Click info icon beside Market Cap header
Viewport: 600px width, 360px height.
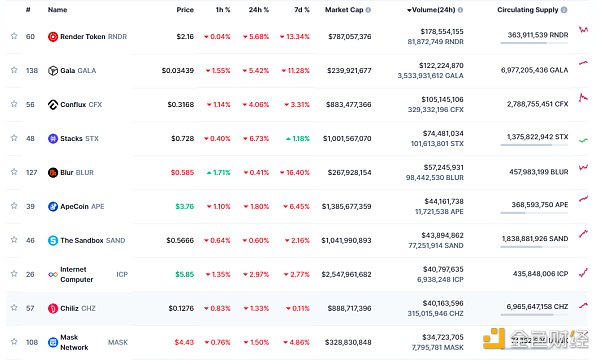point(368,10)
